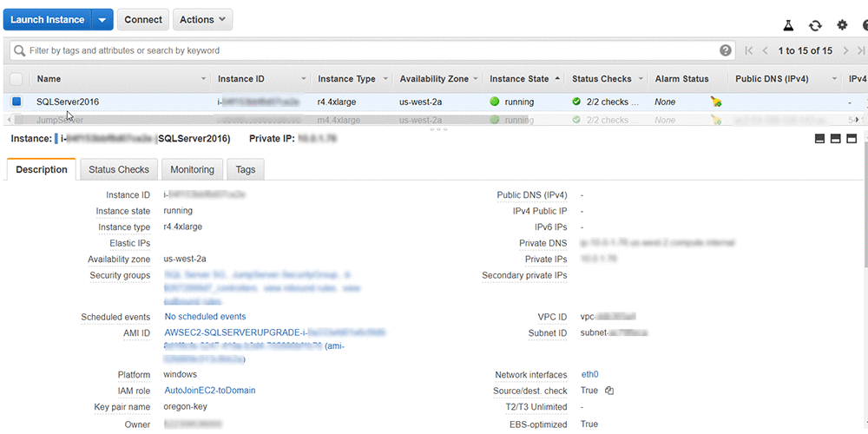Click the horizontal scrollbar left arrow
The width and height of the screenshot is (868, 434).
(9, 120)
